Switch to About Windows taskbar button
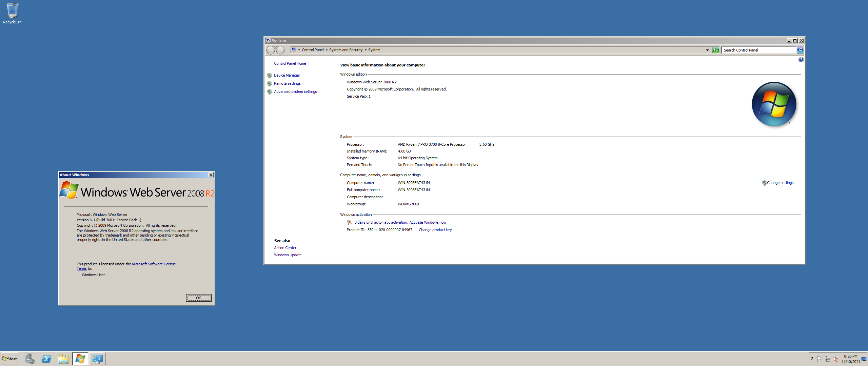 [x=80, y=359]
